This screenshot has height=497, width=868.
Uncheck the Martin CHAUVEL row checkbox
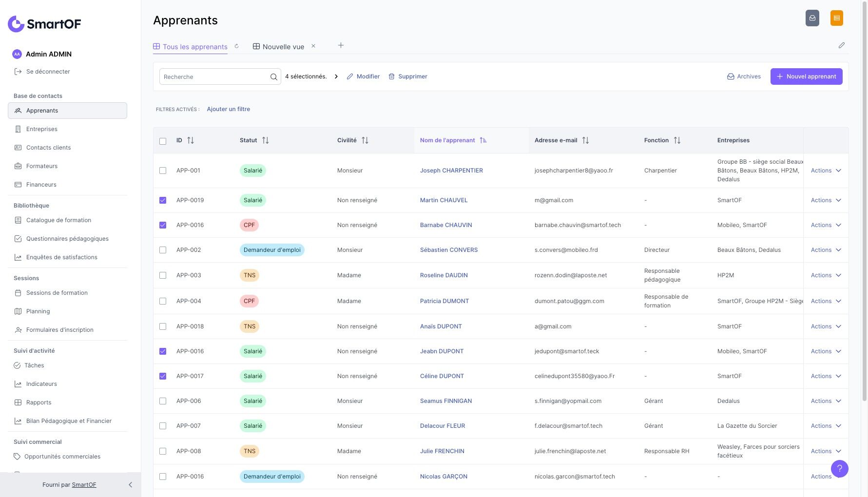[163, 200]
